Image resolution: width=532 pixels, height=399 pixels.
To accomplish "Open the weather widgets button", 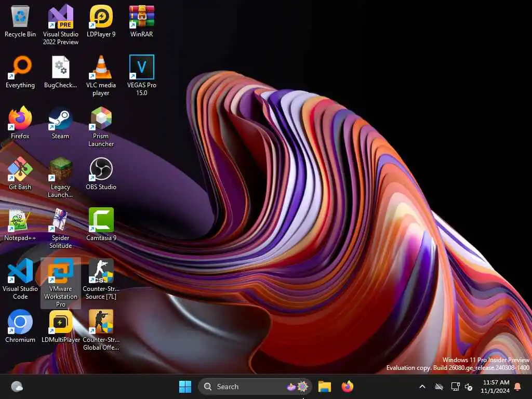I will tap(17, 387).
